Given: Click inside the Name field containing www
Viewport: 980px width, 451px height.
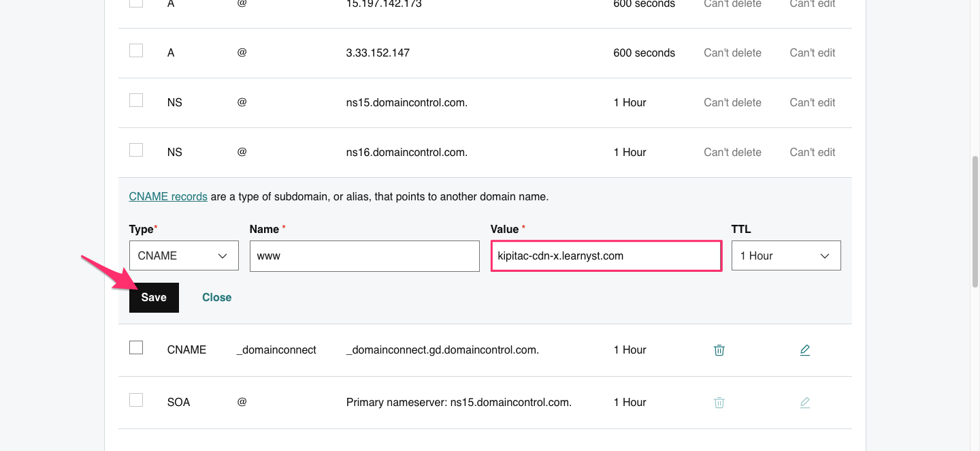Looking at the screenshot, I should (x=364, y=255).
